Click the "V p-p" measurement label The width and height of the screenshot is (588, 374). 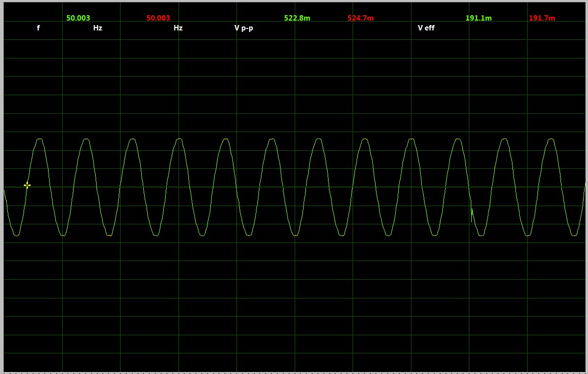pos(244,28)
